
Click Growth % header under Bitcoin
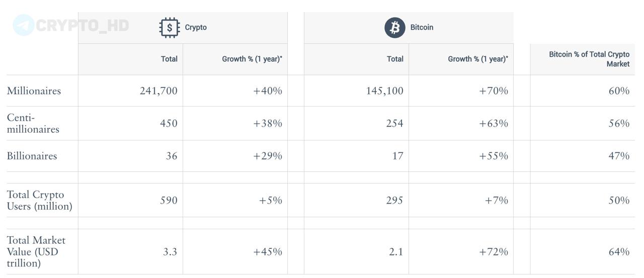477,59
